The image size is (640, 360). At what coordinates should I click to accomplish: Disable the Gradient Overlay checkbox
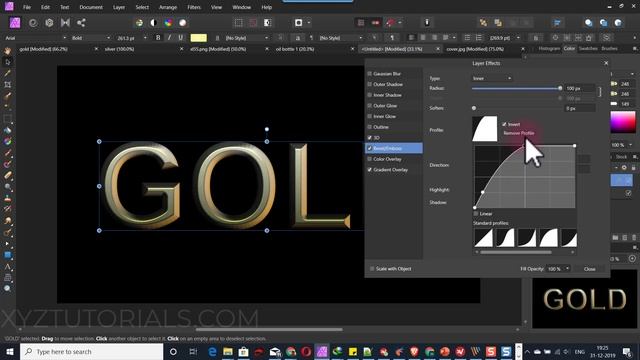[369, 169]
